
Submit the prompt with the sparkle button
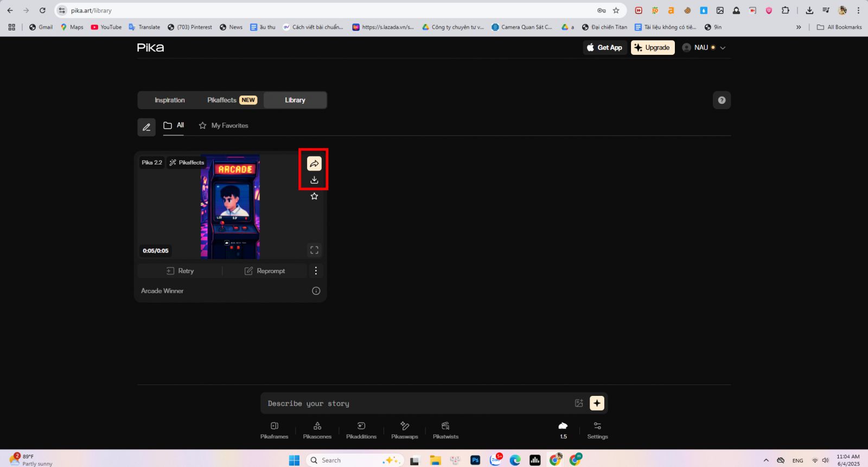click(x=597, y=403)
